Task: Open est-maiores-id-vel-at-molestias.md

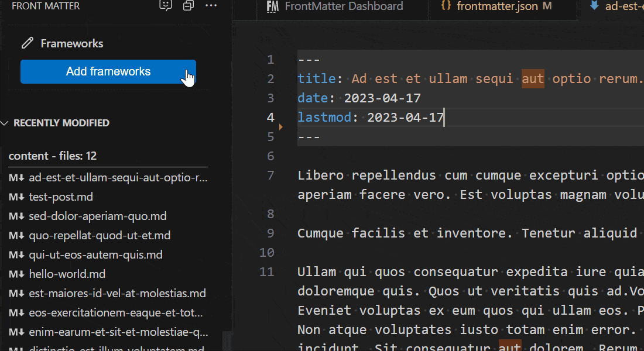Action: [117, 294]
